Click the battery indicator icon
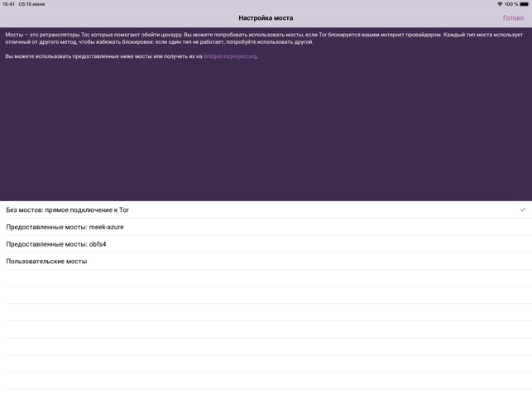Screen dimensions: 532x399 tap(524, 4)
